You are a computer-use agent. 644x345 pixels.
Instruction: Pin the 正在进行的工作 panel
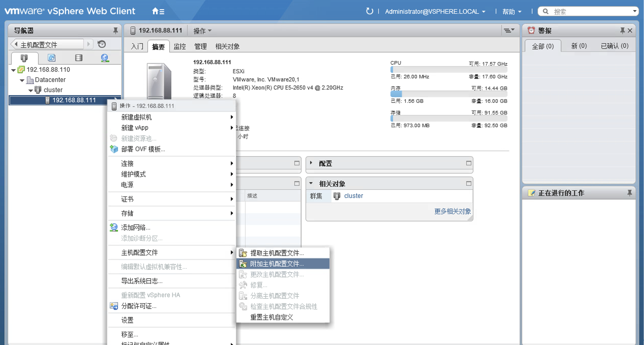(629, 193)
